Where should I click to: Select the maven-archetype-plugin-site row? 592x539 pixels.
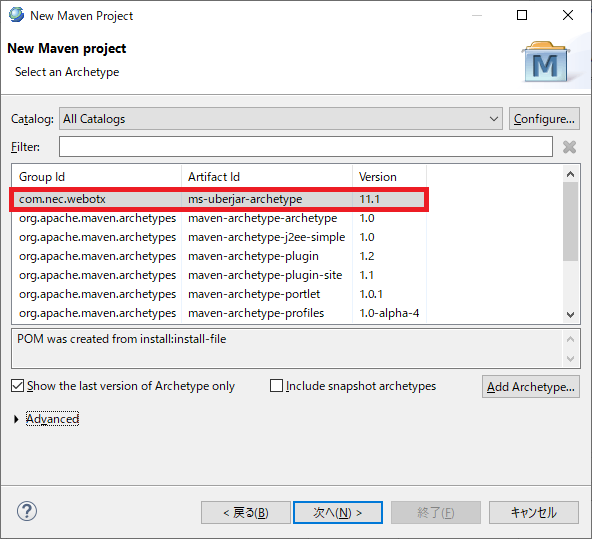click(219, 275)
